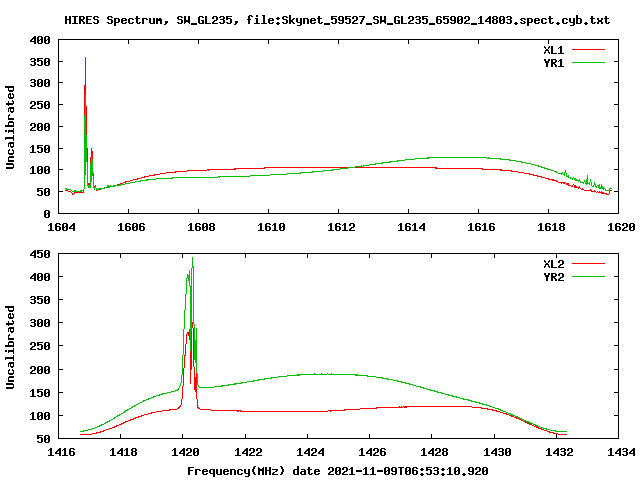
Task: Click the 400 y-axis label in top plot
Action: (x=40, y=40)
